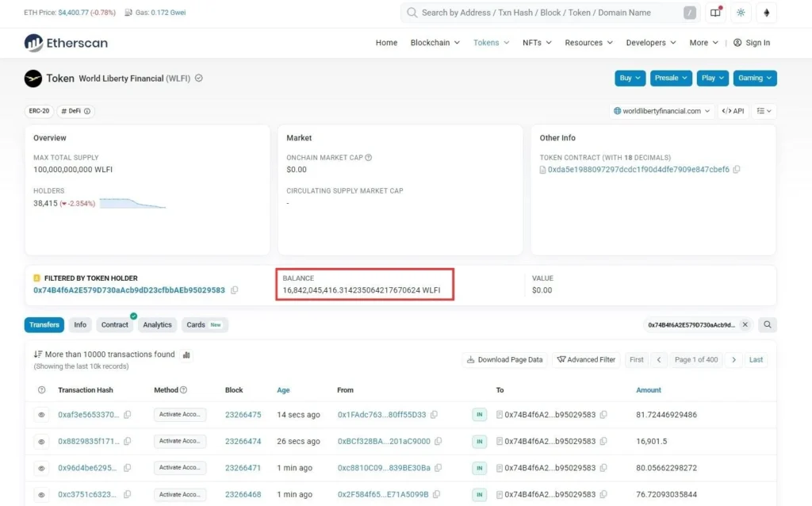Copy from-address 0xc8810C09...839BE30Ba
Viewport: 812px width, 506px height.
[438, 468]
